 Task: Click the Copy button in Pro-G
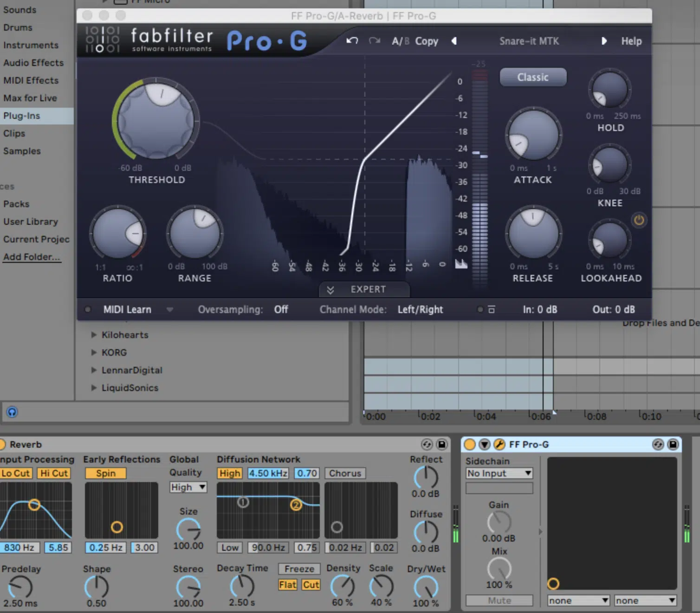click(x=427, y=41)
